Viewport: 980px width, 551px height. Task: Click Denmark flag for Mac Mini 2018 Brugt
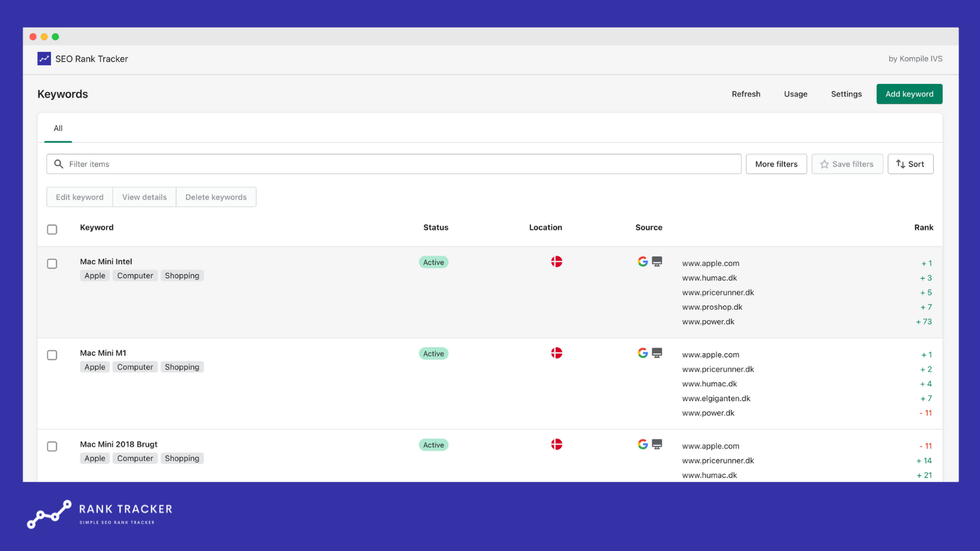557,444
